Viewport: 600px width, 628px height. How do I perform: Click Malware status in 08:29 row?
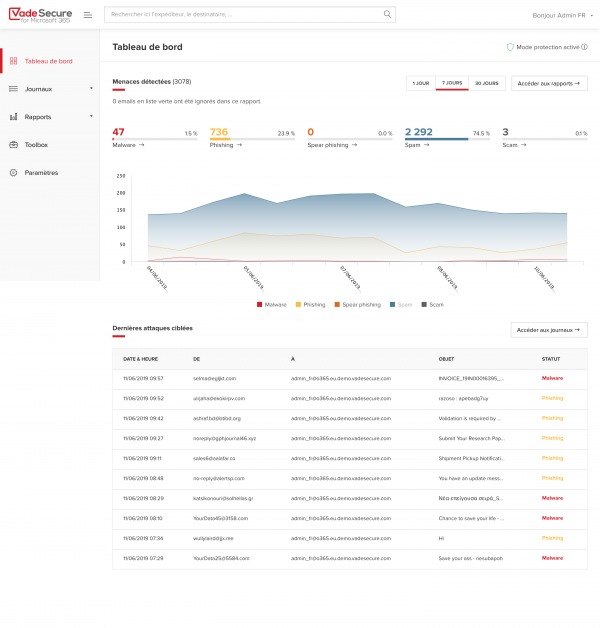[x=552, y=498]
